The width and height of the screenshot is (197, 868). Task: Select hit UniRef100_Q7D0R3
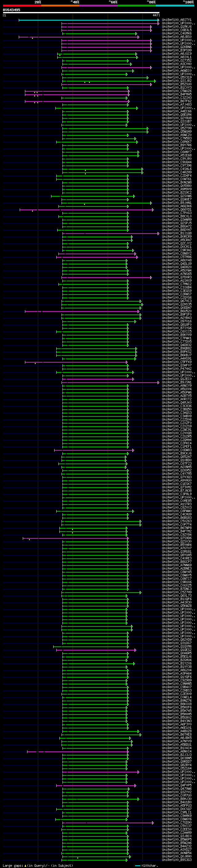(177, 278)
